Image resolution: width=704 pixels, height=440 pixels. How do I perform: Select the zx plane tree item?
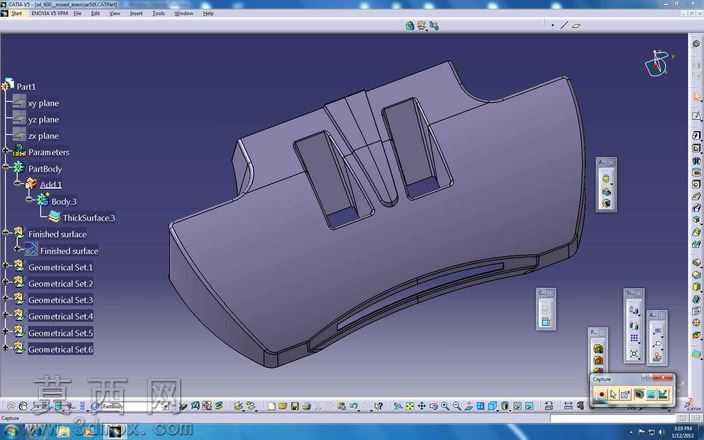43,136
